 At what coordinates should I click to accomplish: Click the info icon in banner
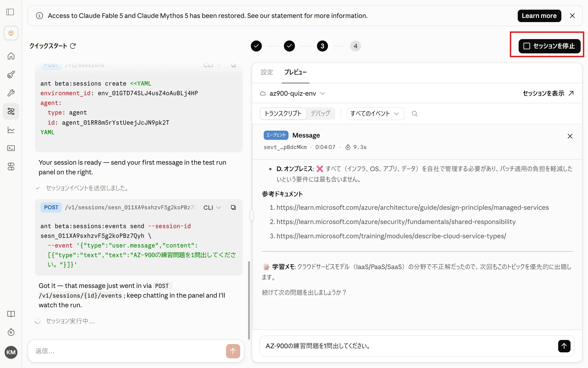tap(39, 16)
